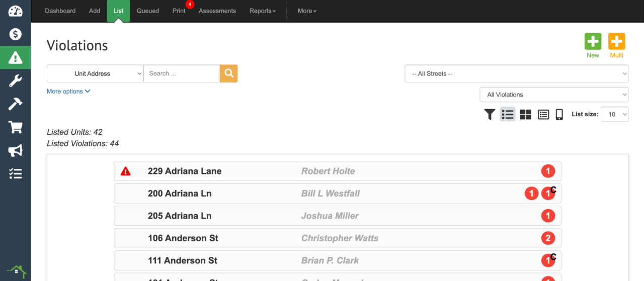
Task: Select the hammer icon in sidebar
Action: coord(16,104)
